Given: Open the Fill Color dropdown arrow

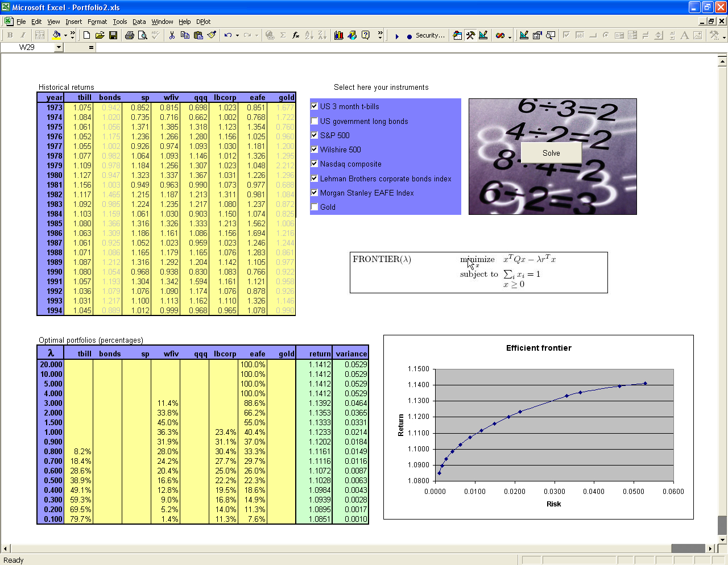Looking at the screenshot, I should coord(65,35).
